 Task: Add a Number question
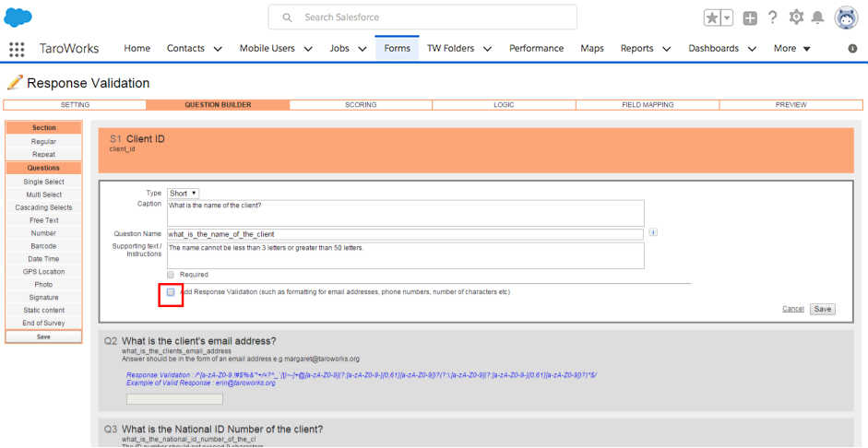coord(43,233)
